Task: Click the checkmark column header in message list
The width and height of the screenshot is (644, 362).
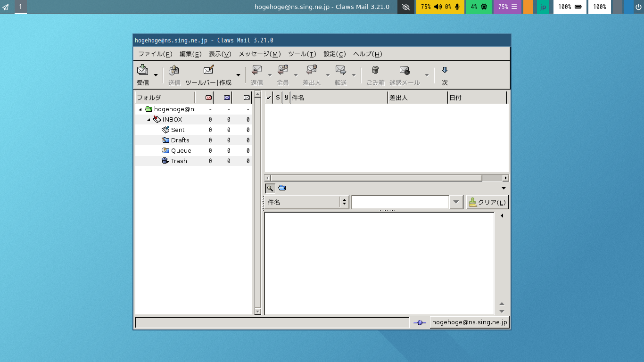Action: point(269,98)
